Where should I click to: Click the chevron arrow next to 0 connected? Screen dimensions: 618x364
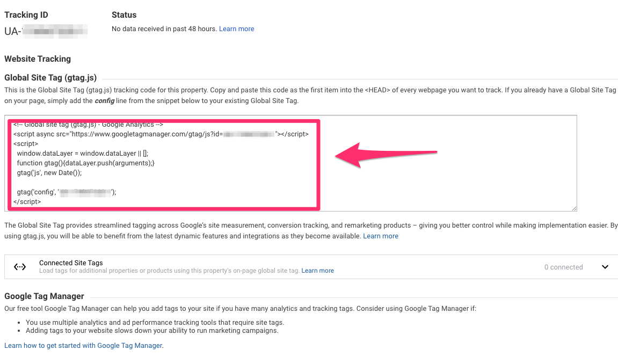(x=605, y=266)
